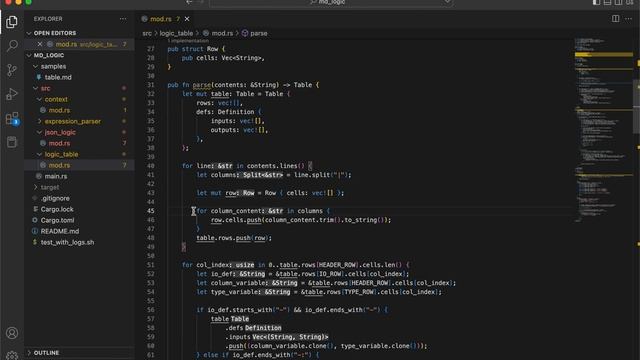Open editor more actions ellipsis
640x360 pixels.
click(629, 19)
